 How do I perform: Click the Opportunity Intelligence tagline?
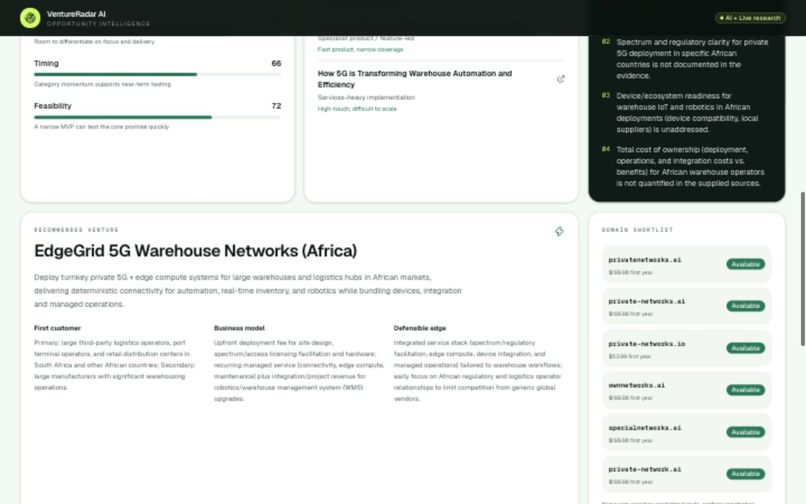[98, 24]
